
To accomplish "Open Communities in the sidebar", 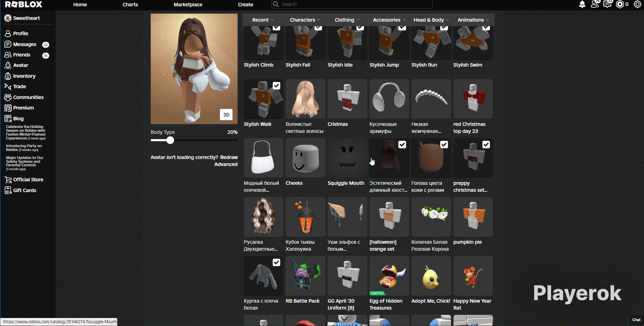I will click(x=28, y=97).
